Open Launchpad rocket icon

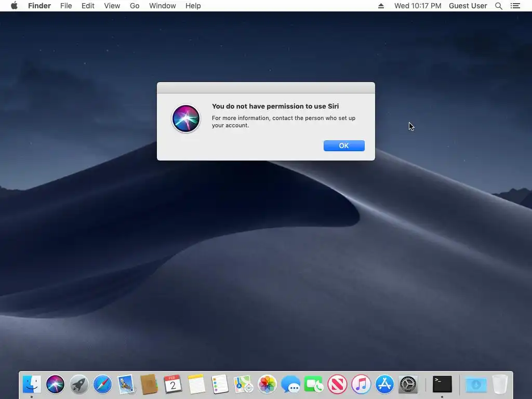[79, 384]
